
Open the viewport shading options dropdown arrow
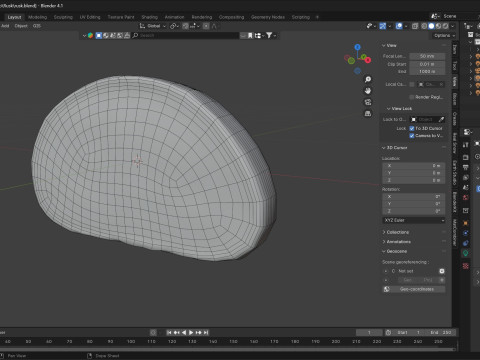452,26
